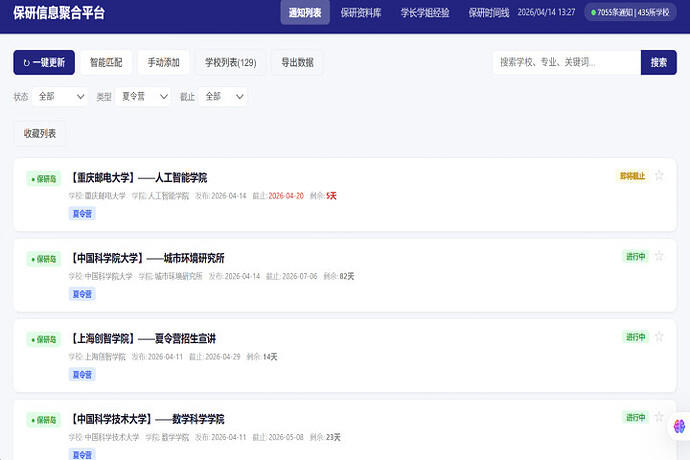Expand the 截止 deadline filter dropdown

[x=224, y=97]
